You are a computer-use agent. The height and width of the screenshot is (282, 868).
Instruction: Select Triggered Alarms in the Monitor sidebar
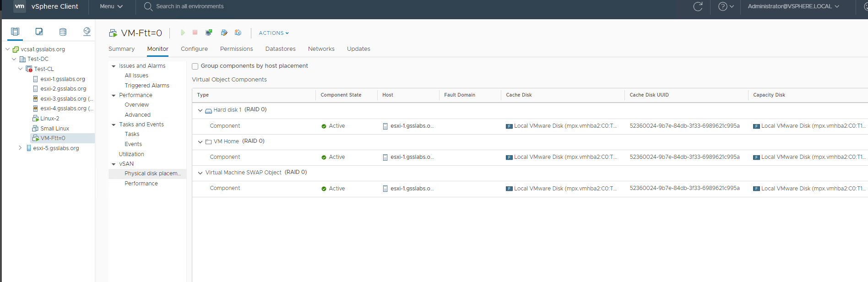tap(147, 86)
